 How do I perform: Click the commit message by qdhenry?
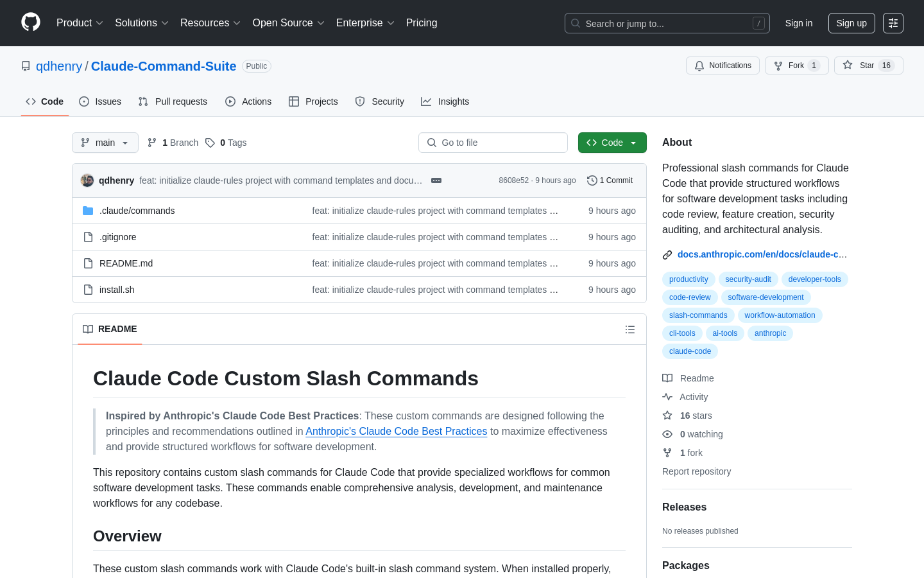281,180
